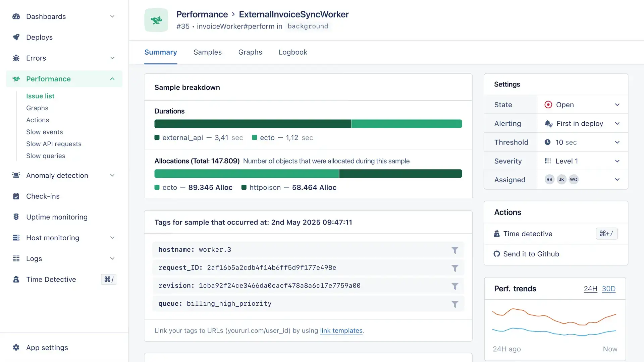Click the Check-ins calendar icon
This screenshot has width=644, height=362.
16,196
